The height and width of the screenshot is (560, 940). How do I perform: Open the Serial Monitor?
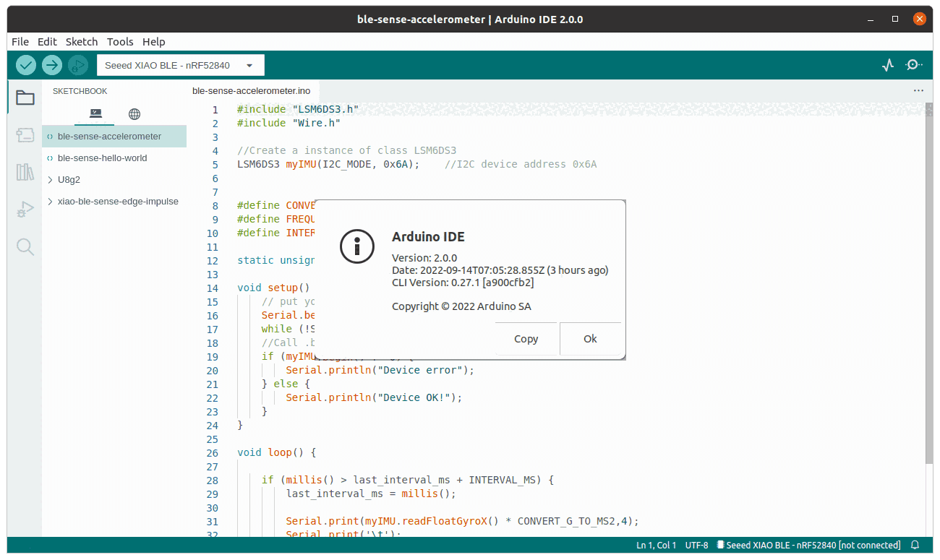(913, 65)
